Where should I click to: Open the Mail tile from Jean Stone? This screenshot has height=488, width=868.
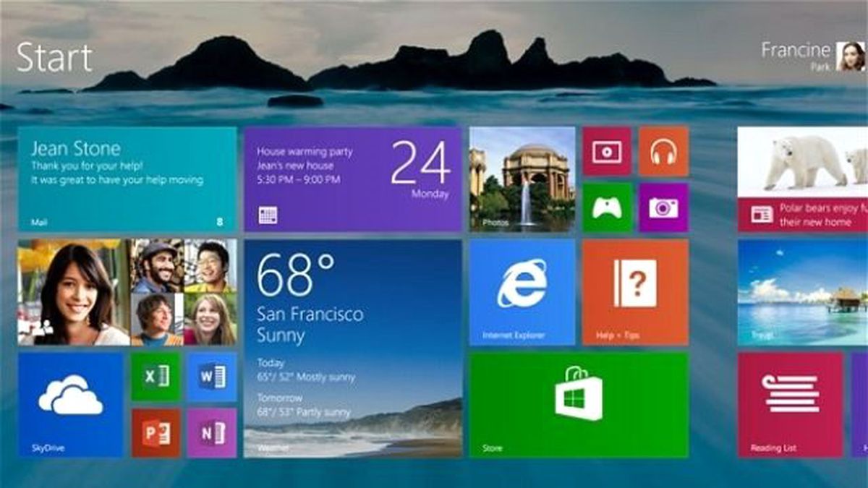[x=127, y=179]
